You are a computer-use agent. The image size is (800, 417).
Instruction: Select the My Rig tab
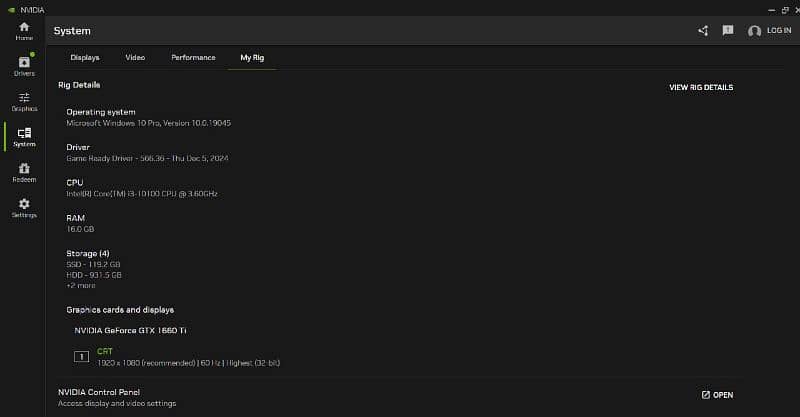[x=252, y=58]
